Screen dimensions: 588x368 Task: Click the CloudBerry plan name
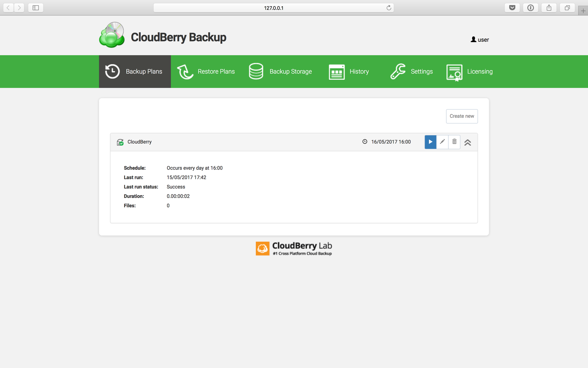[139, 142]
